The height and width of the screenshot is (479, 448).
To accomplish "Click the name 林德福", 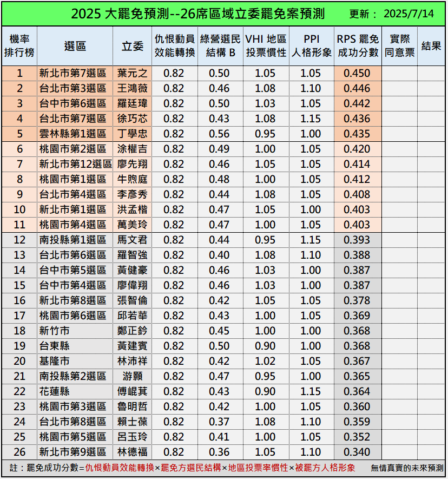I will click(x=132, y=452).
